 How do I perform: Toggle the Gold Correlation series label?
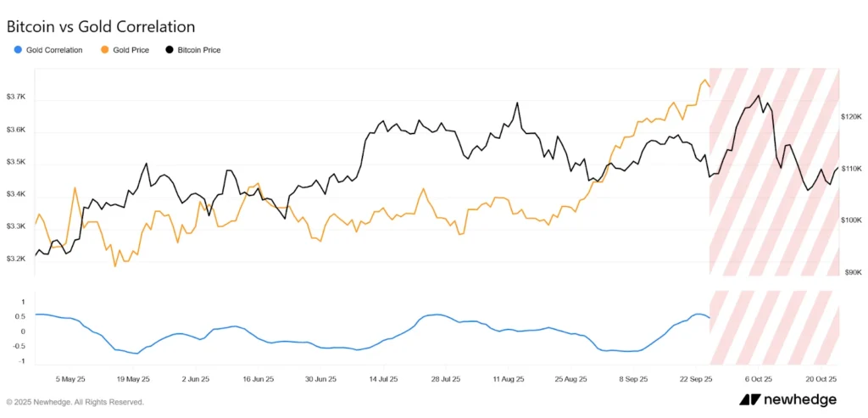54,50
